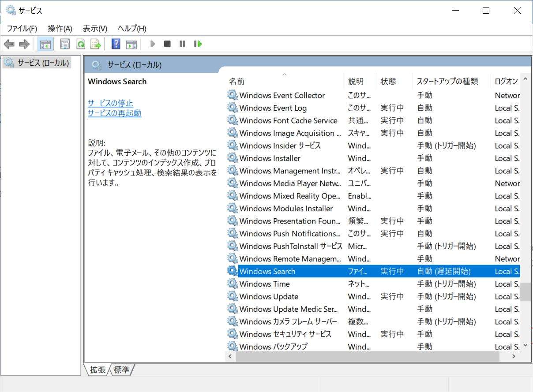Viewport: 533px width, 392px height.
Task: Select Windows セキュリティ サービス row
Action: coord(373,334)
